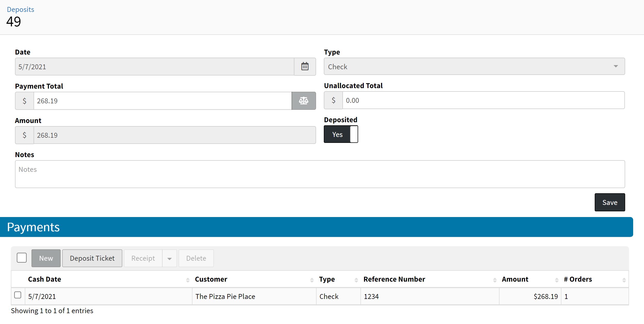Click the balance scale icon button
This screenshot has height=324, width=644.
(x=303, y=101)
